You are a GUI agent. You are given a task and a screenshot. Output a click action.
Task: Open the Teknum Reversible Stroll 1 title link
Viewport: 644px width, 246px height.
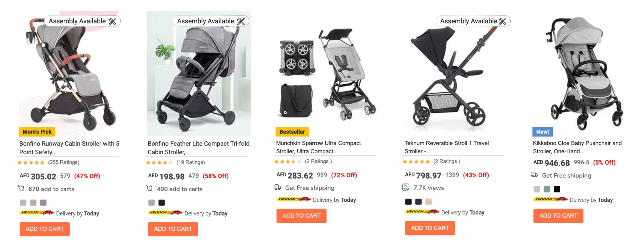[446, 147]
